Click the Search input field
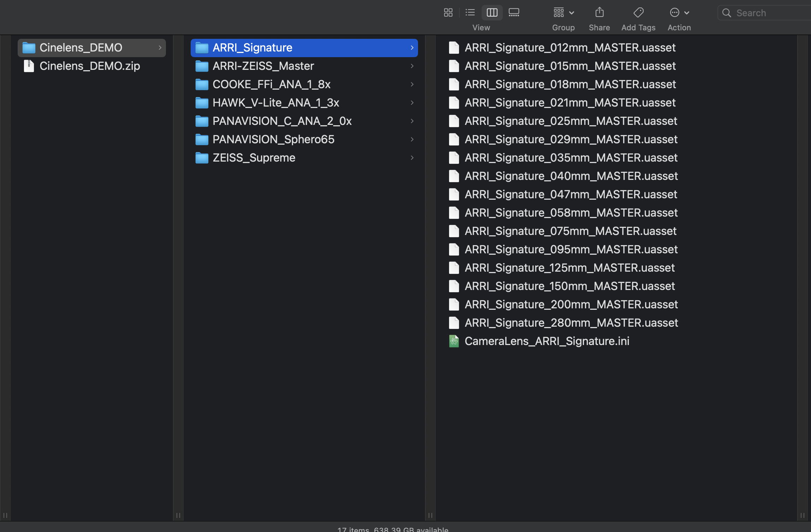The width and height of the screenshot is (811, 532). 765,13
